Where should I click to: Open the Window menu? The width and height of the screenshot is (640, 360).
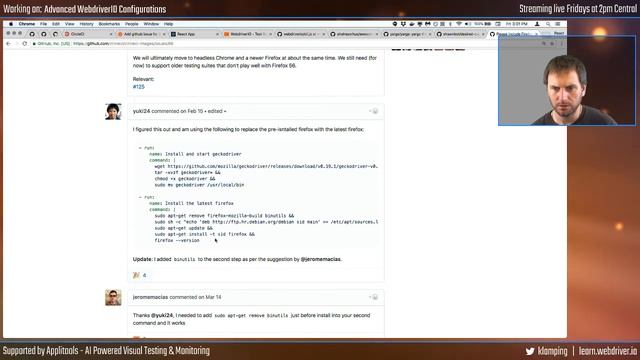pyautogui.click(x=151, y=24)
